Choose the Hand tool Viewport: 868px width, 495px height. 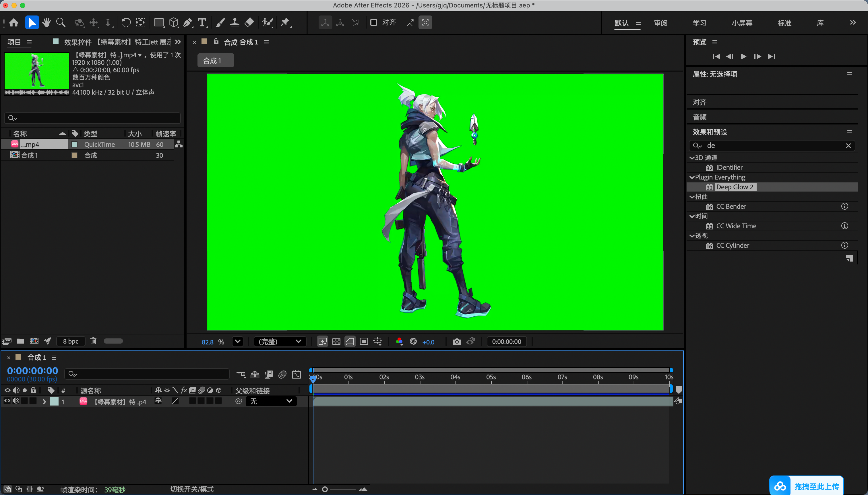point(46,23)
